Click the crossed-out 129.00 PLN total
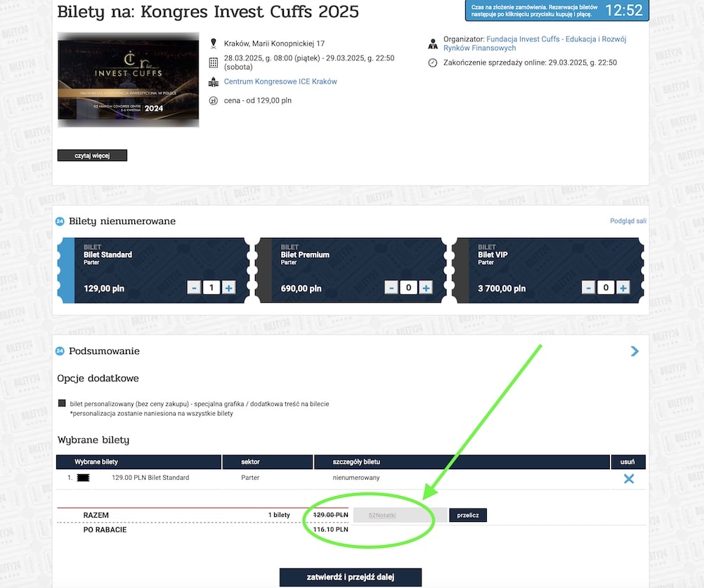The width and height of the screenshot is (704, 588). pos(330,515)
